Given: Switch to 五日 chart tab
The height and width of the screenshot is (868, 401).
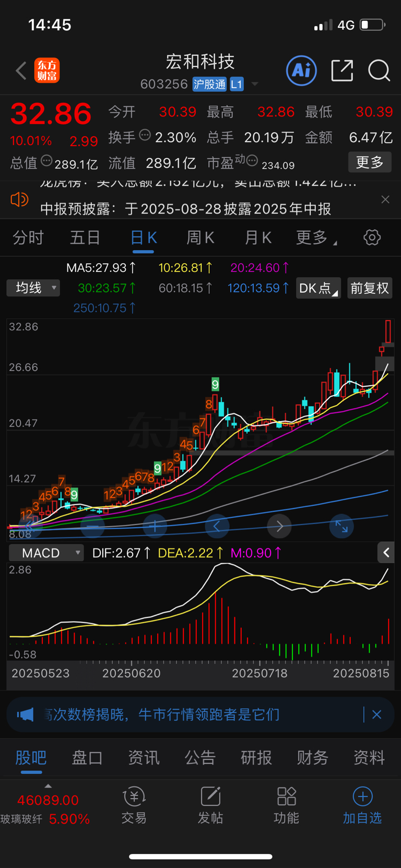Looking at the screenshot, I should [x=85, y=238].
